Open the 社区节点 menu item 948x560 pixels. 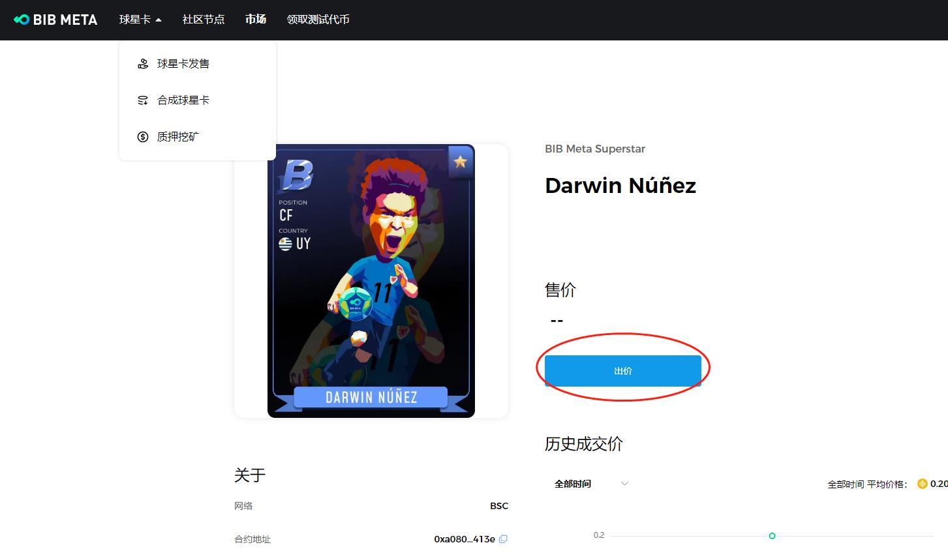(204, 20)
